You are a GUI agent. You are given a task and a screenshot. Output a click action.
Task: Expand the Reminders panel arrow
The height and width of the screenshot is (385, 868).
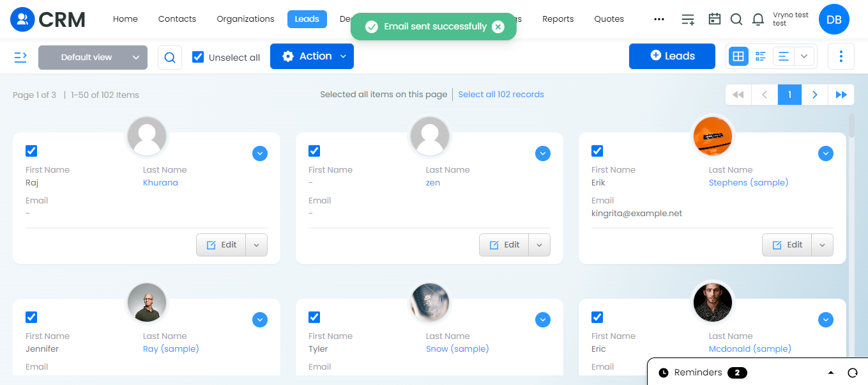[831, 373]
